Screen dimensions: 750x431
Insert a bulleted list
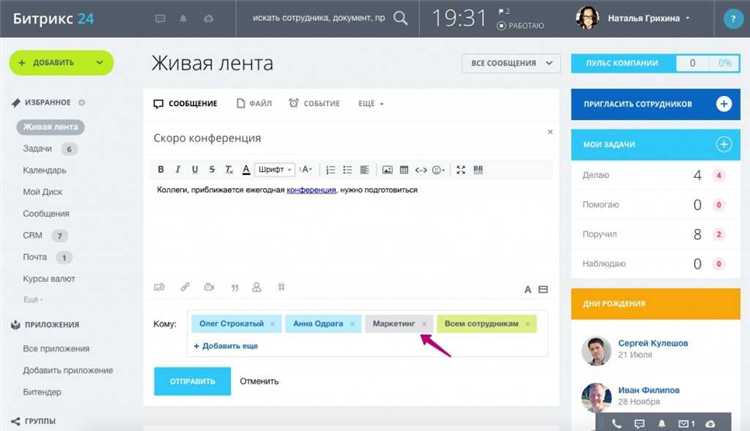point(347,170)
